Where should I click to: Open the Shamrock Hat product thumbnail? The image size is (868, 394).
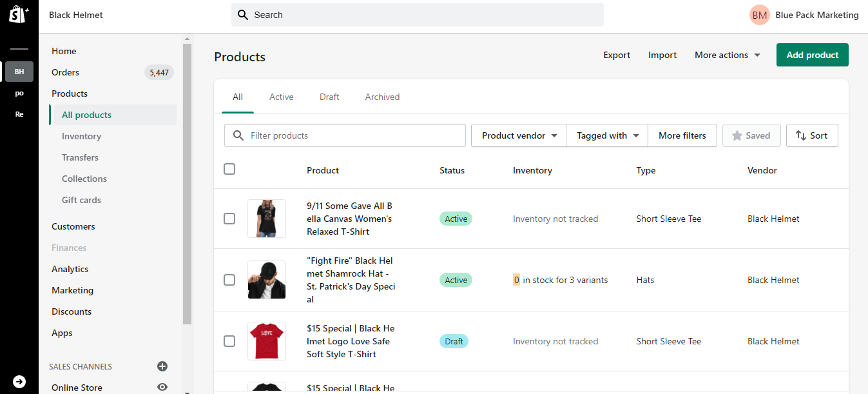(267, 280)
